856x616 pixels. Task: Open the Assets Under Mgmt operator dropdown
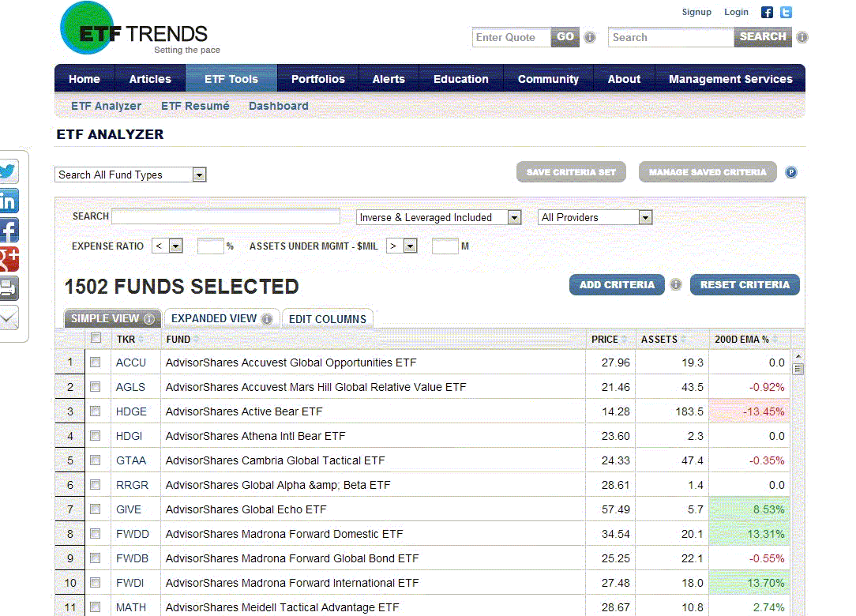(401, 246)
